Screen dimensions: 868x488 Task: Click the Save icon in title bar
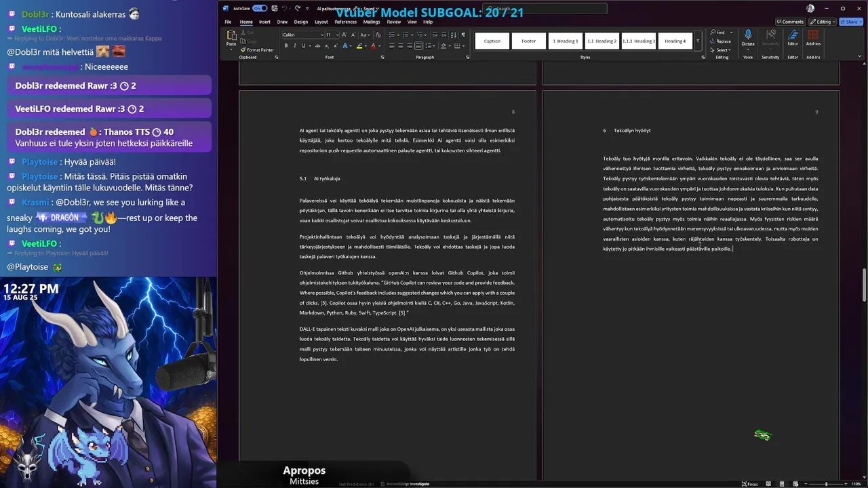275,8
